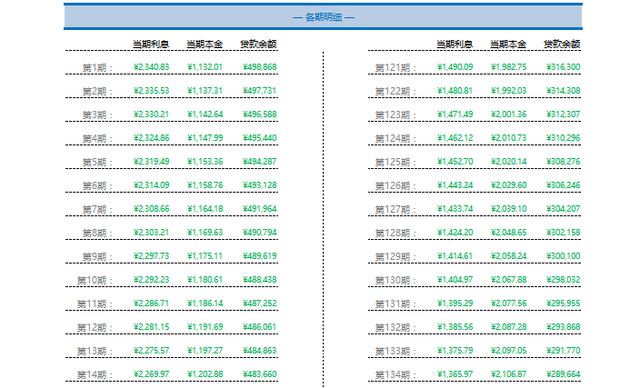Select the 第133期 row label
The image size is (640, 388).
point(396,351)
